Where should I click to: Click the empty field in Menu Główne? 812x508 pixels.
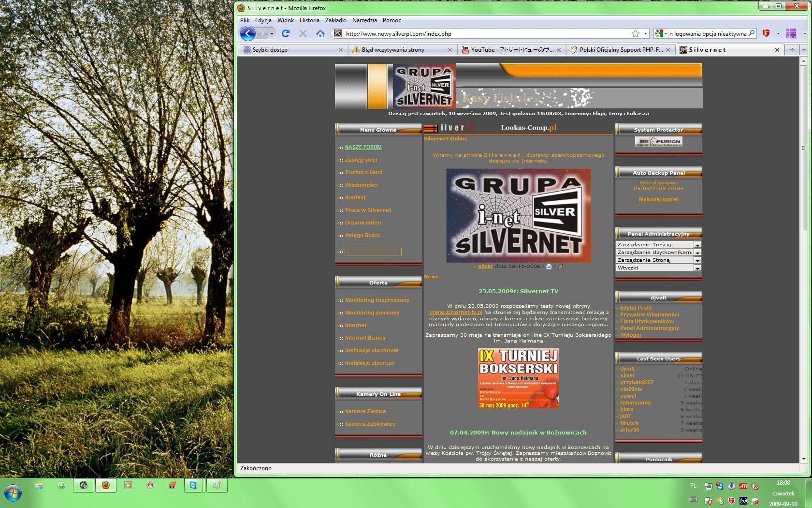[373, 251]
